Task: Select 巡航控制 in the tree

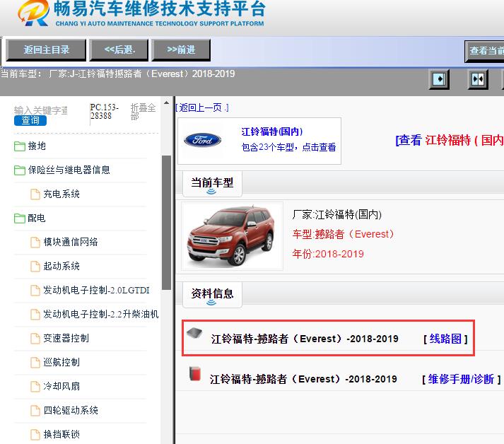Action: pos(61,362)
